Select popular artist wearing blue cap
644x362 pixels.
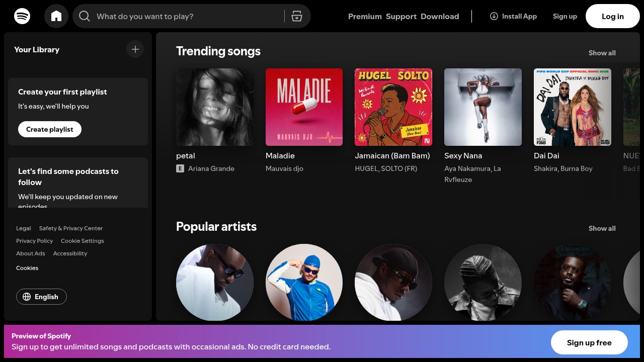304,282
